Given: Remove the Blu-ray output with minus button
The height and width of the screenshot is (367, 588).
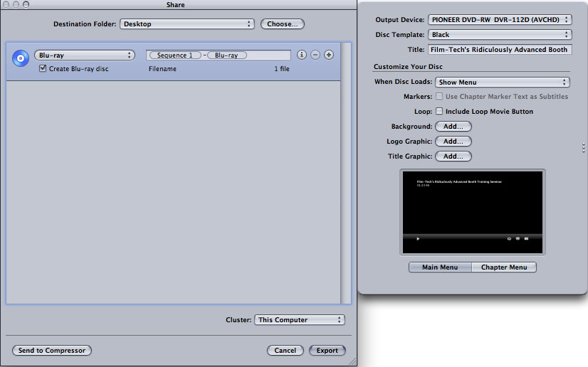Looking at the screenshot, I should pos(315,55).
